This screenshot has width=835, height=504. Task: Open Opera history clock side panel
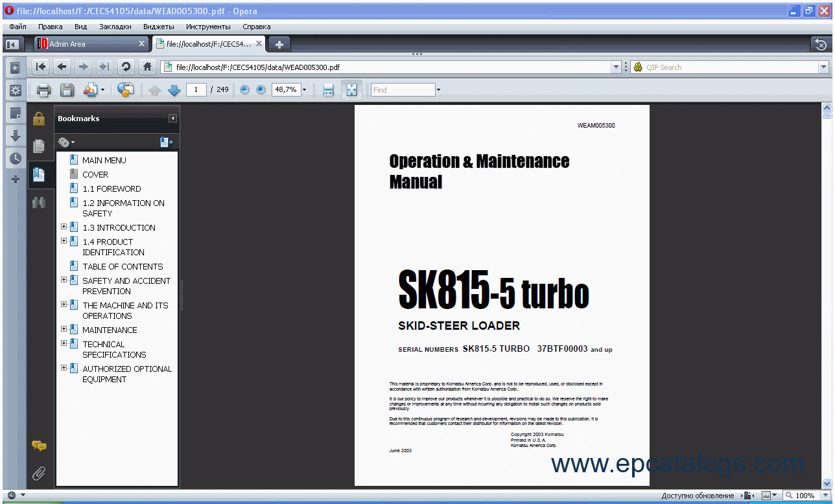point(15,158)
